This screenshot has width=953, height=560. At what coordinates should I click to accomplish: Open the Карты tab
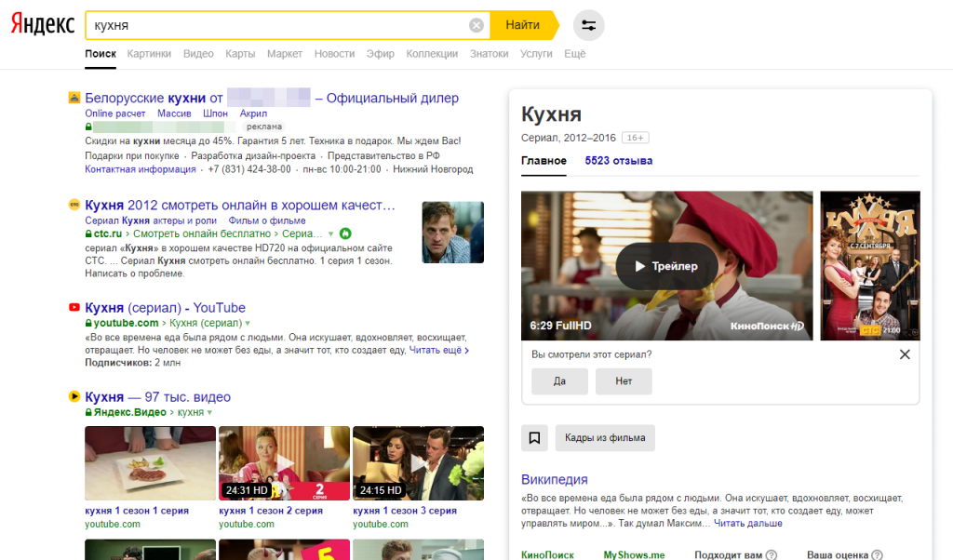tap(240, 53)
